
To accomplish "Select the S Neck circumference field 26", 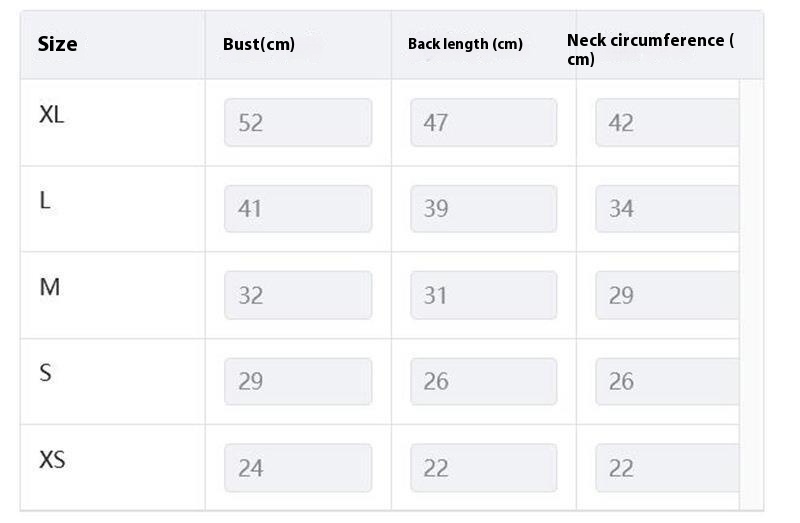I will (667, 381).
